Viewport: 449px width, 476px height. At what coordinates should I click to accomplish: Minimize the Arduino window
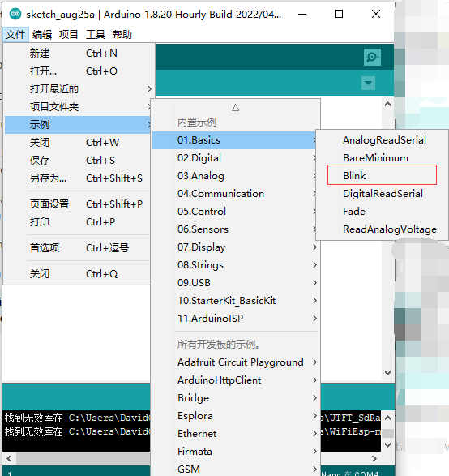click(x=302, y=14)
